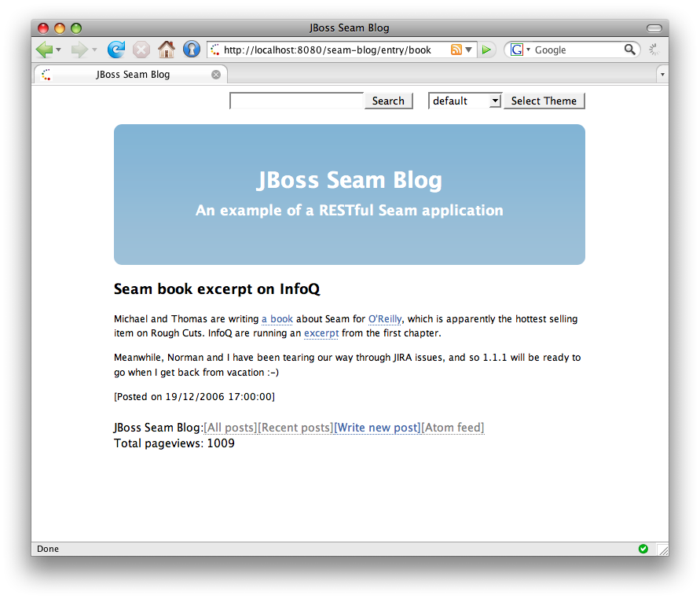Click the green status bar checkmark icon
The image size is (700, 599).
(x=643, y=549)
